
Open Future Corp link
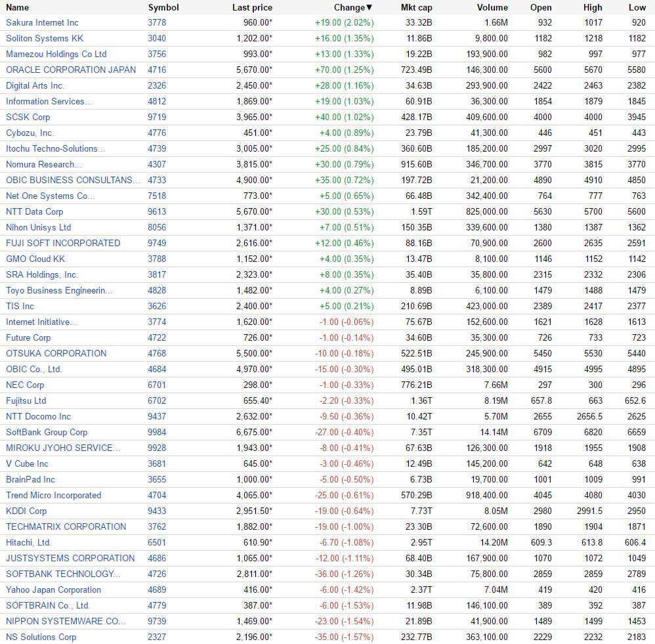point(28,337)
